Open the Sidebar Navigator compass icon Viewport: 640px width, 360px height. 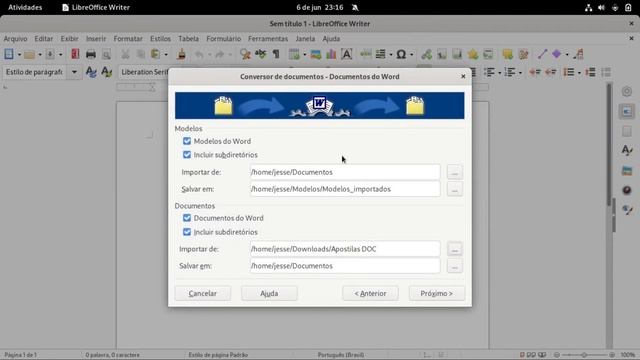click(627, 190)
